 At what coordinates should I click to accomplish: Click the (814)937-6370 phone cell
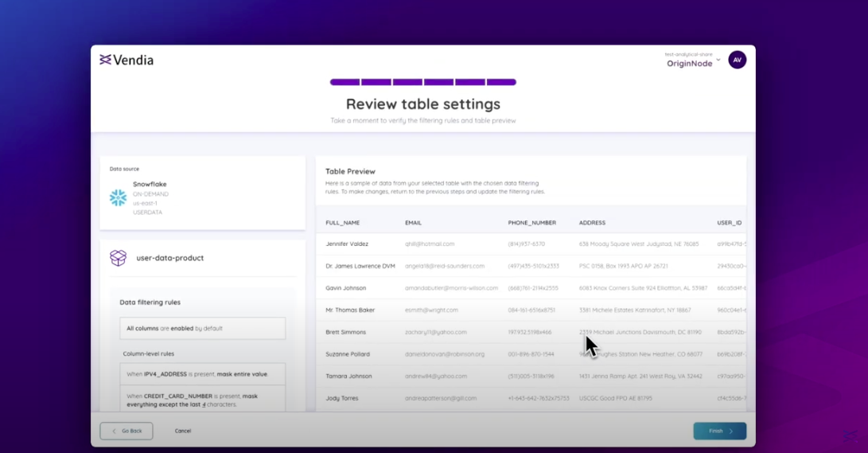coord(527,244)
